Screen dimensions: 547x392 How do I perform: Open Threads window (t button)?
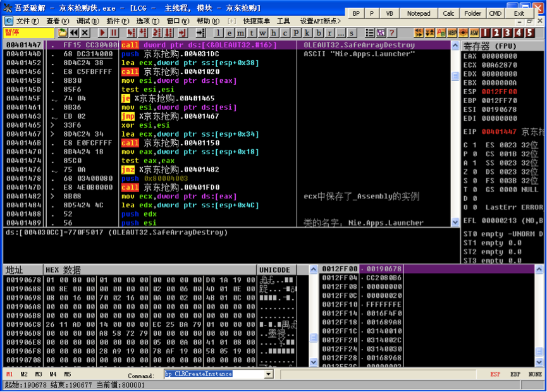tap(252, 33)
